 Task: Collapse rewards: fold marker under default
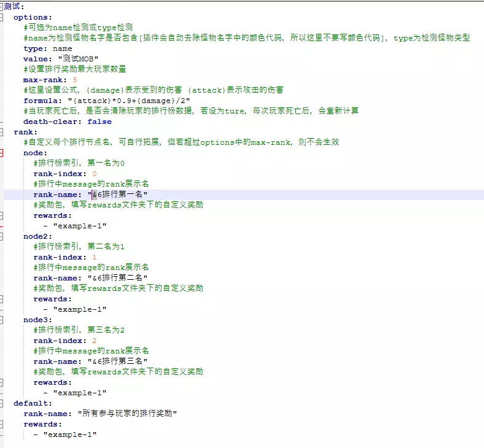point(1,424)
